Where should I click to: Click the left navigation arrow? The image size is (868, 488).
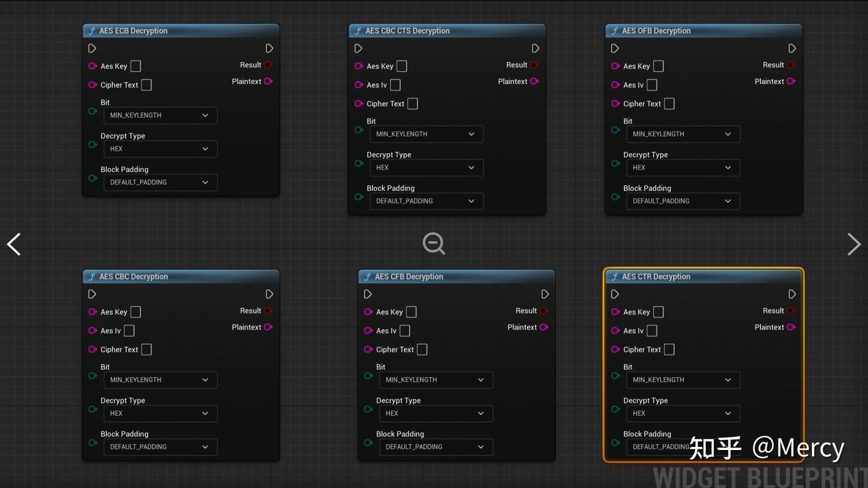(13, 244)
